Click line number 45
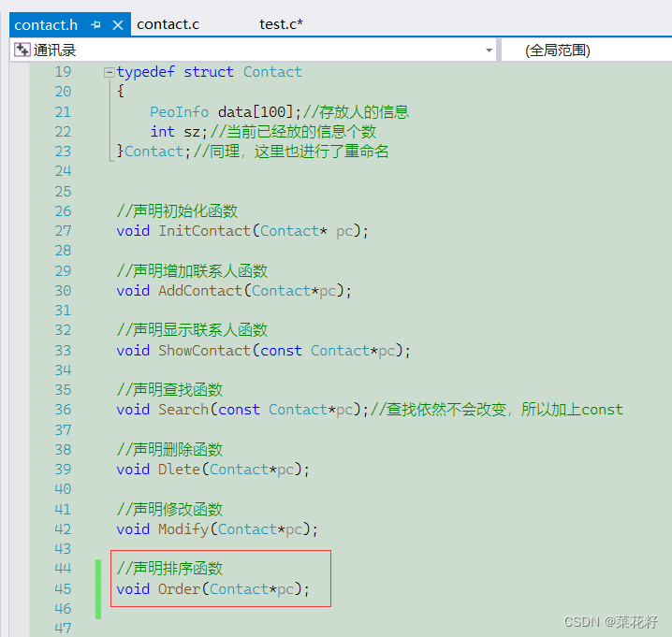 pos(63,588)
